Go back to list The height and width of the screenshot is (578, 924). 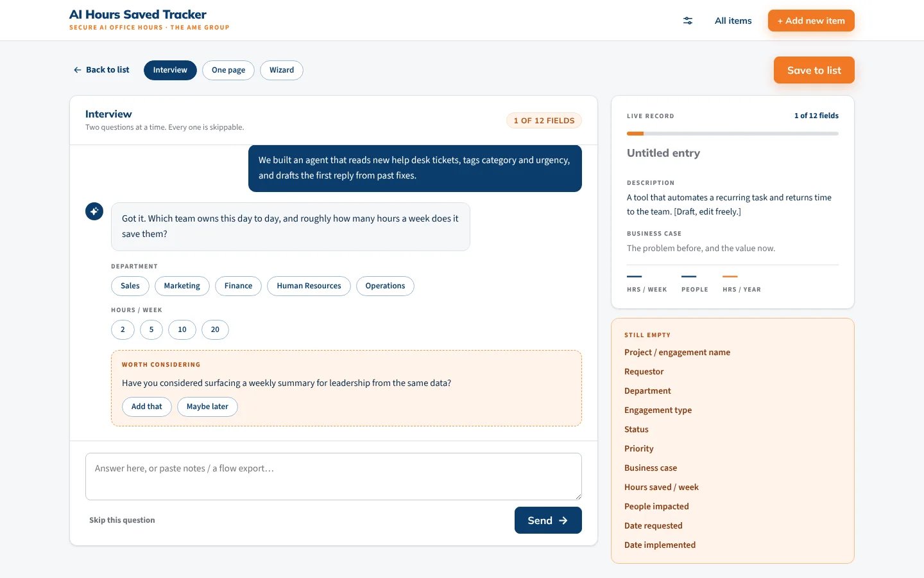[101, 70]
